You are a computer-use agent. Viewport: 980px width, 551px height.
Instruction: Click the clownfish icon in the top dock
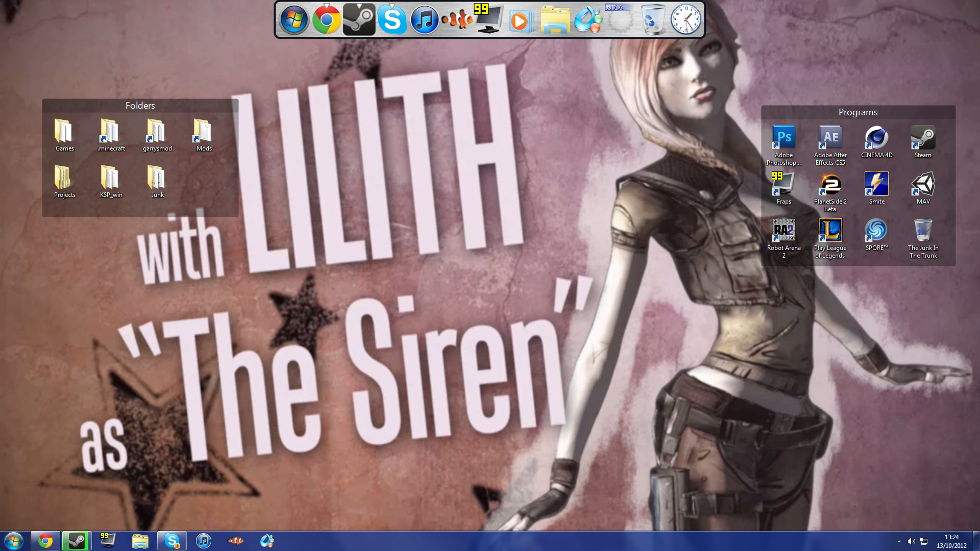point(457,20)
